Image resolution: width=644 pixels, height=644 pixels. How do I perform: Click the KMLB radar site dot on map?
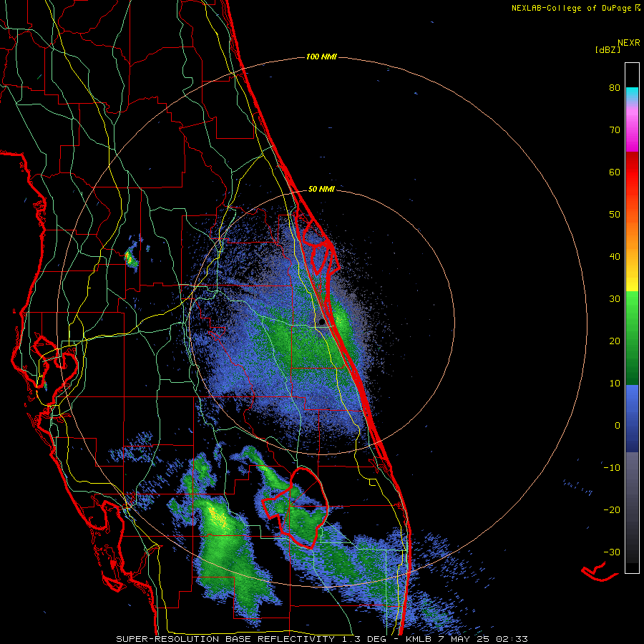click(321, 323)
